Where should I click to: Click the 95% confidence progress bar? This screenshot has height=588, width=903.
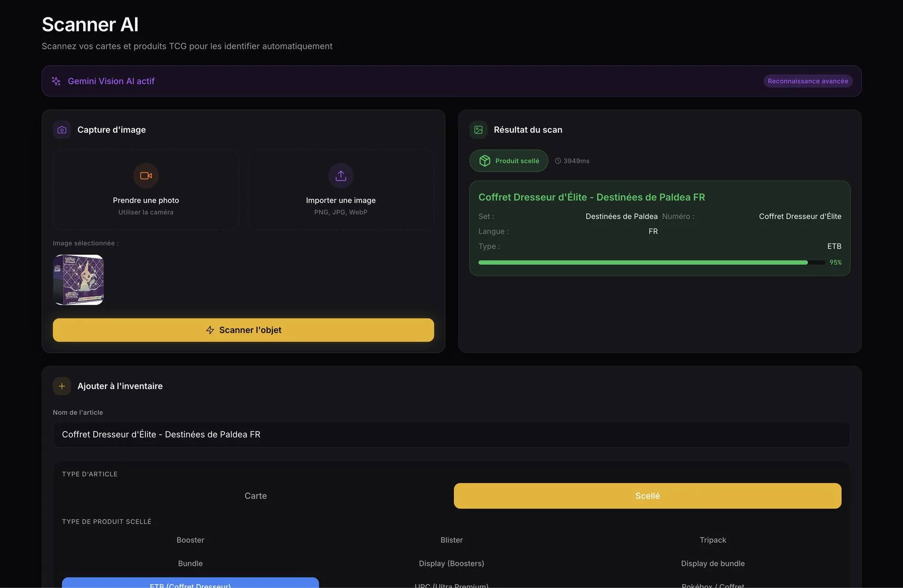pos(651,262)
